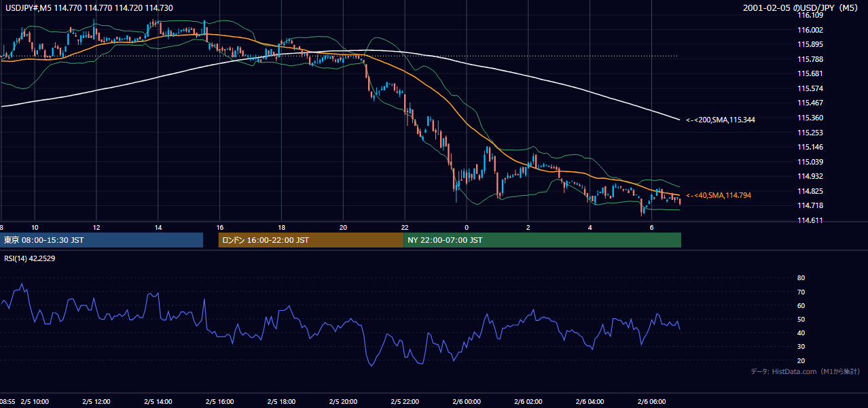The height and width of the screenshot is (408, 868).
Task: Click the NY 22:00-07:00 JST session bar
Action: pos(542,240)
